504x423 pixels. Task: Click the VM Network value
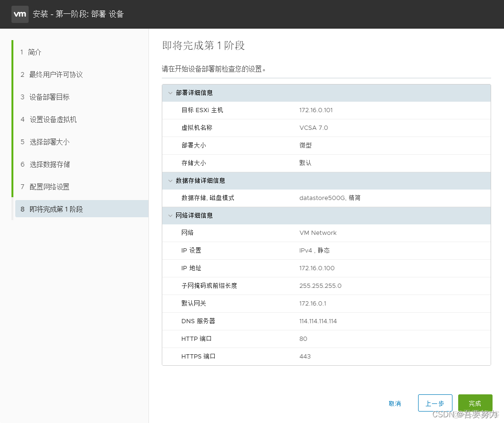click(318, 233)
